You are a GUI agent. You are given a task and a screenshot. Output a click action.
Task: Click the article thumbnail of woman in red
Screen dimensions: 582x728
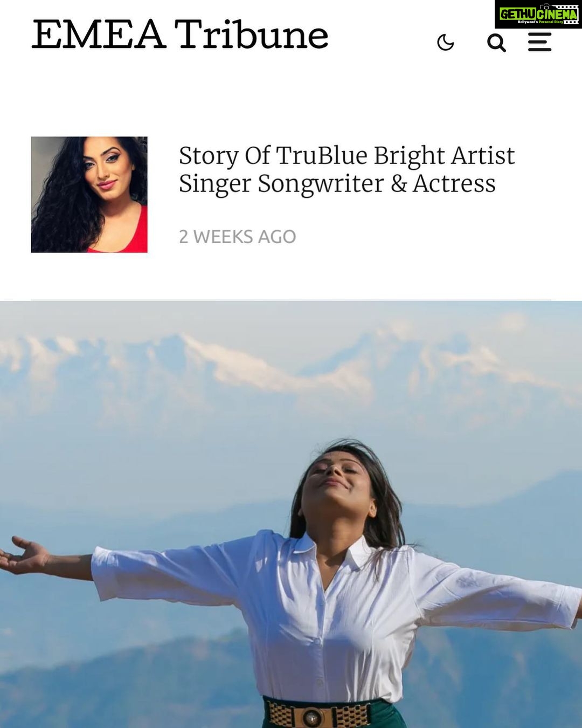pos(89,195)
